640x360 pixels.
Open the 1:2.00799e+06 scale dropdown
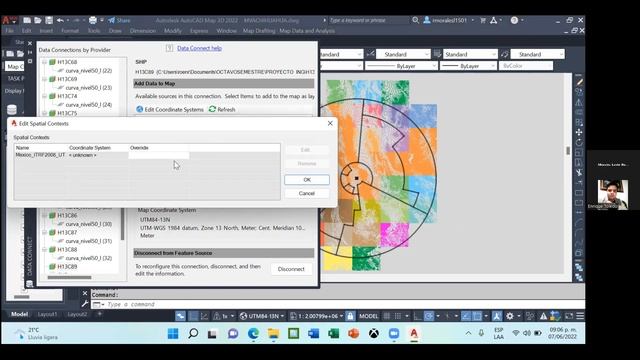pyautogui.click(x=317, y=316)
